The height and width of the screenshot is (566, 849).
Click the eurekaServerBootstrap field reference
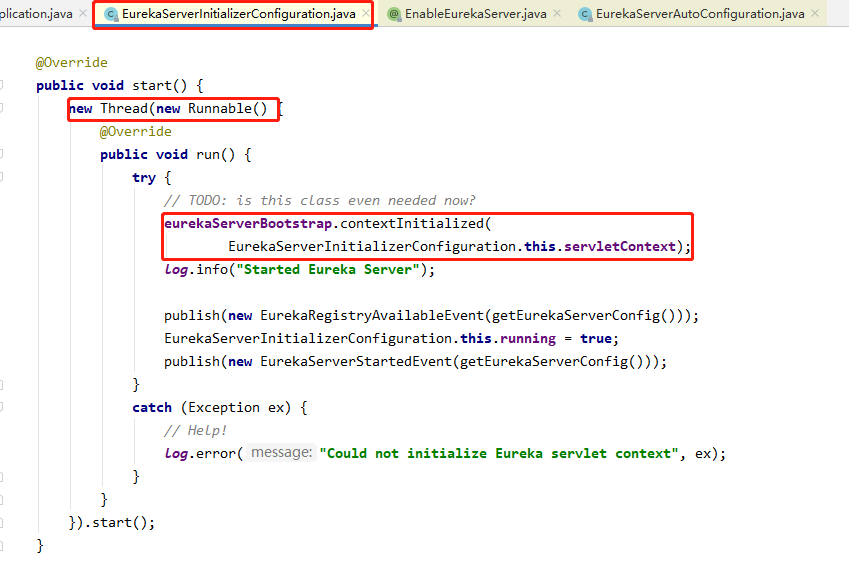(248, 223)
